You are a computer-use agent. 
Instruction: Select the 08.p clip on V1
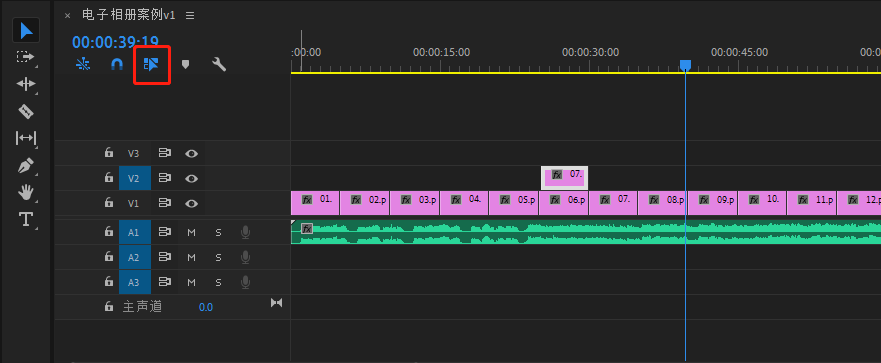point(662,203)
